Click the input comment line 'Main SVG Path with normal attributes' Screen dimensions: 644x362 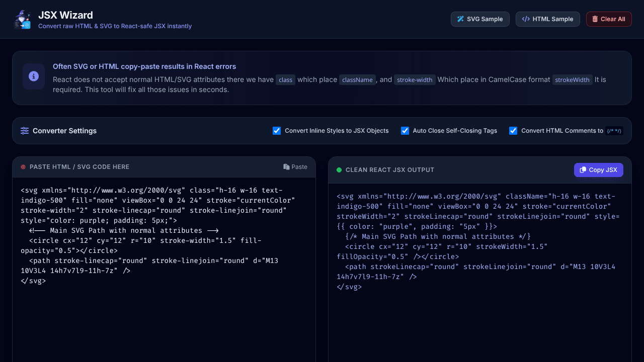pyautogui.click(x=124, y=230)
